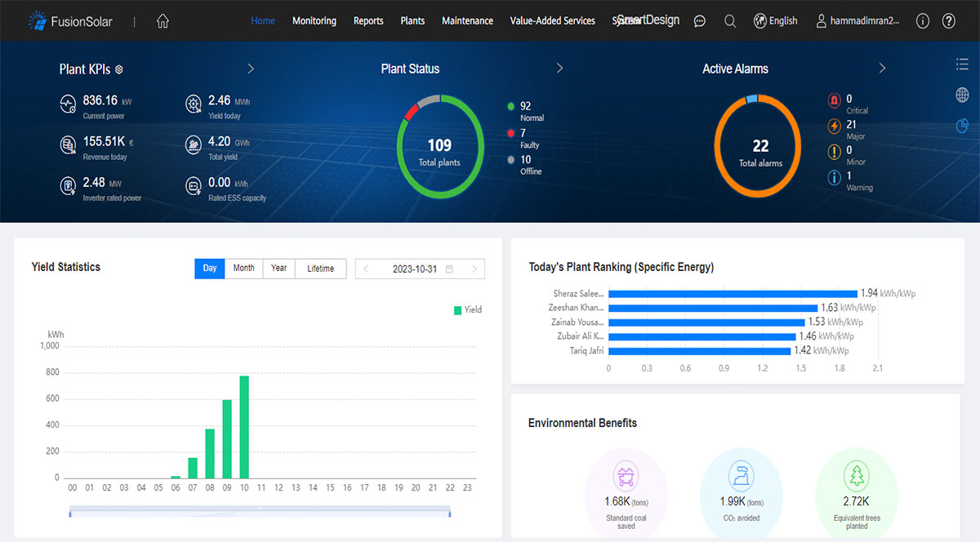Expand Plant Status details arrow
The image size is (980, 542).
[x=559, y=69]
